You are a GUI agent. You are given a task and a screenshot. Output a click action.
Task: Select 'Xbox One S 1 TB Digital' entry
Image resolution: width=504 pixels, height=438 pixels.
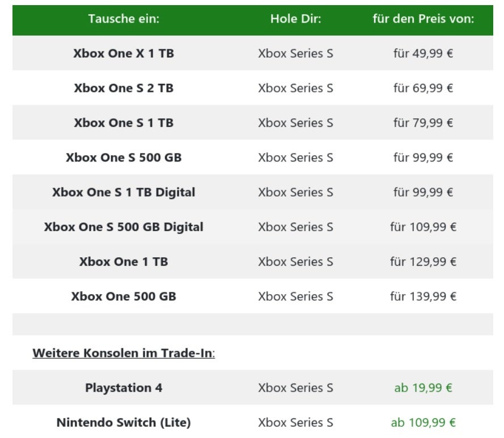124,192
